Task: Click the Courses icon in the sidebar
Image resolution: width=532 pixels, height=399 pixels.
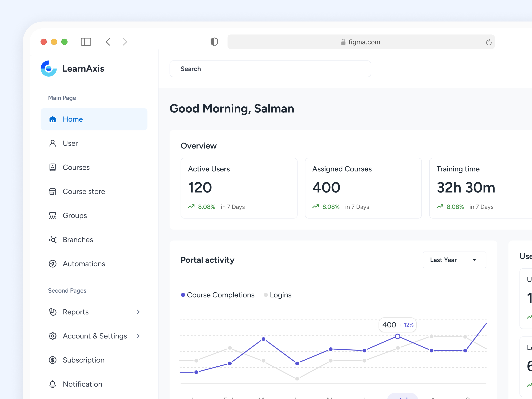Action: coord(52,167)
